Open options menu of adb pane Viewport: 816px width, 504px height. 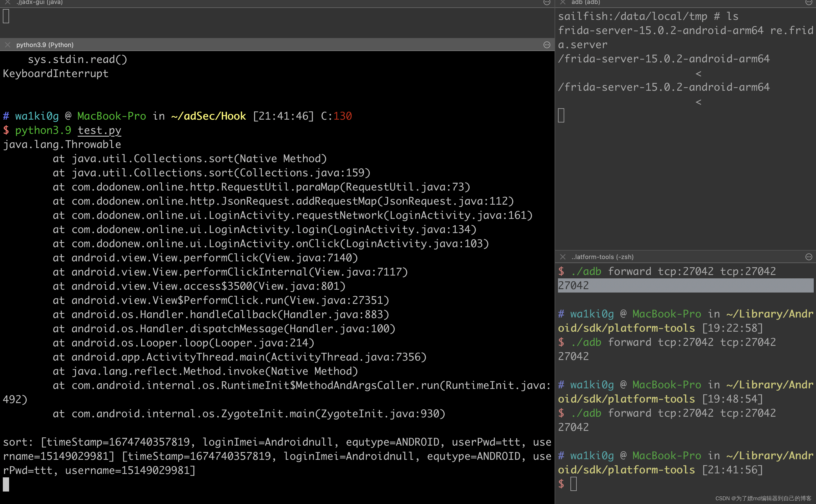click(x=809, y=2)
